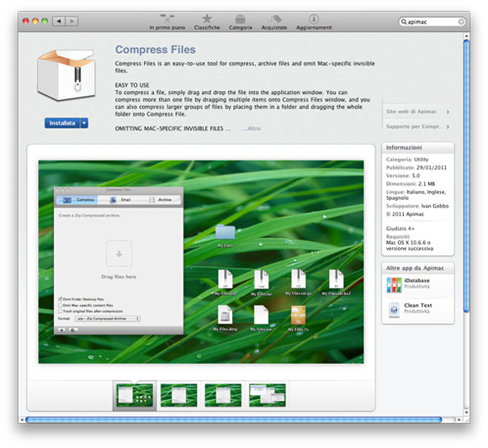
Task: Open the Categorie section
Action: pos(241,22)
